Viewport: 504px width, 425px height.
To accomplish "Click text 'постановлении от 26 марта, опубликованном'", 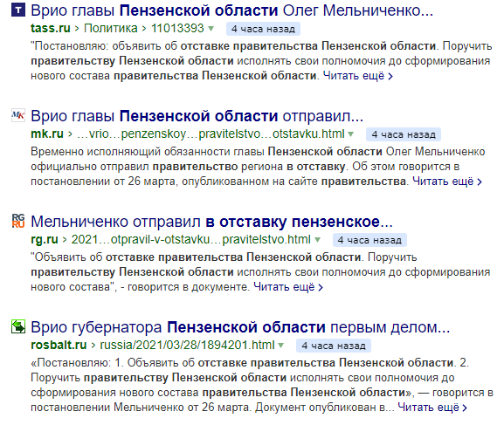I will click(x=149, y=182).
